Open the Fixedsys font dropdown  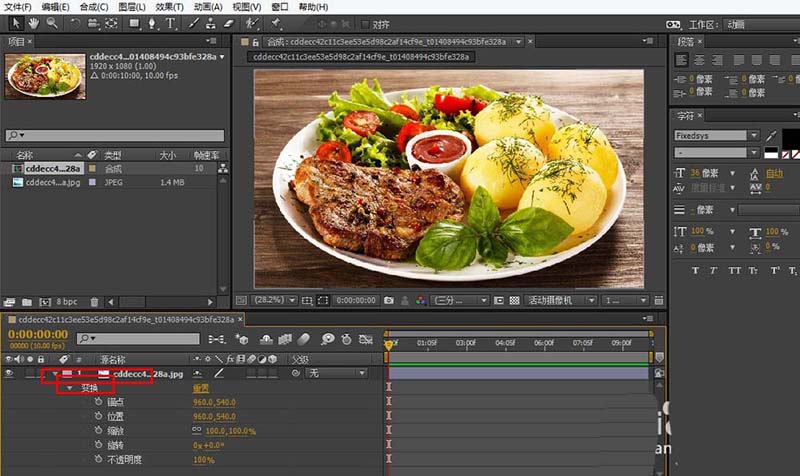coord(754,136)
